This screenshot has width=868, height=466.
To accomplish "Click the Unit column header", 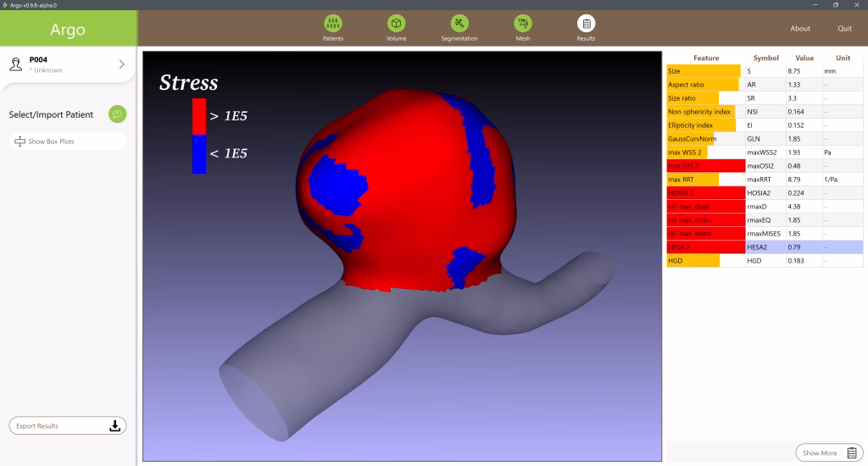I will tap(843, 58).
